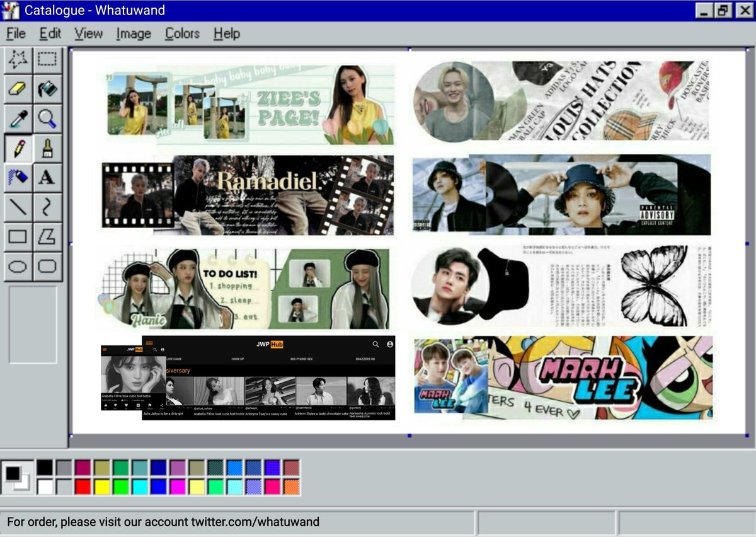Choose the Rectangle shape tool

click(18, 238)
